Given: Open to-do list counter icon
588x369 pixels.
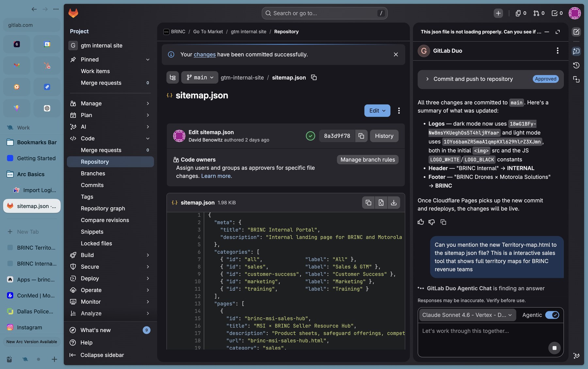Looking at the screenshot, I should click(x=557, y=13).
